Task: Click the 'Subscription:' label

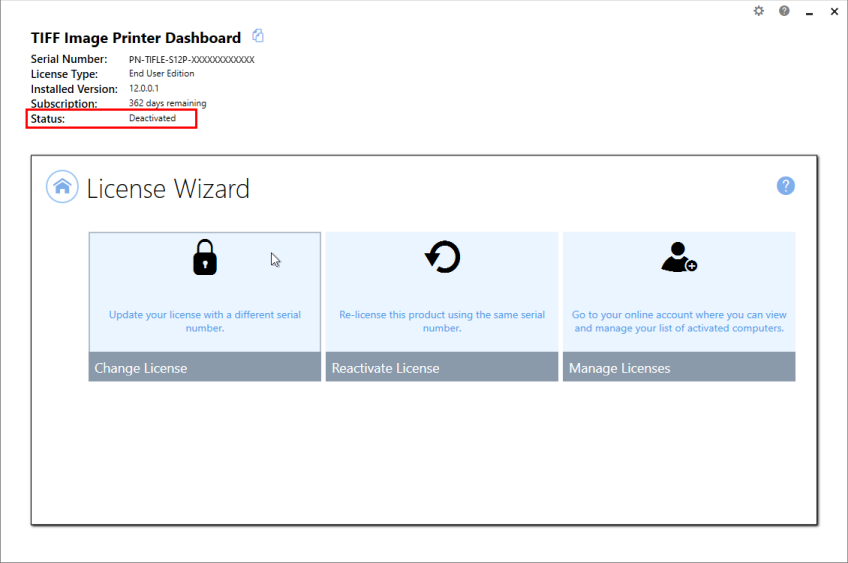Action: tap(64, 104)
